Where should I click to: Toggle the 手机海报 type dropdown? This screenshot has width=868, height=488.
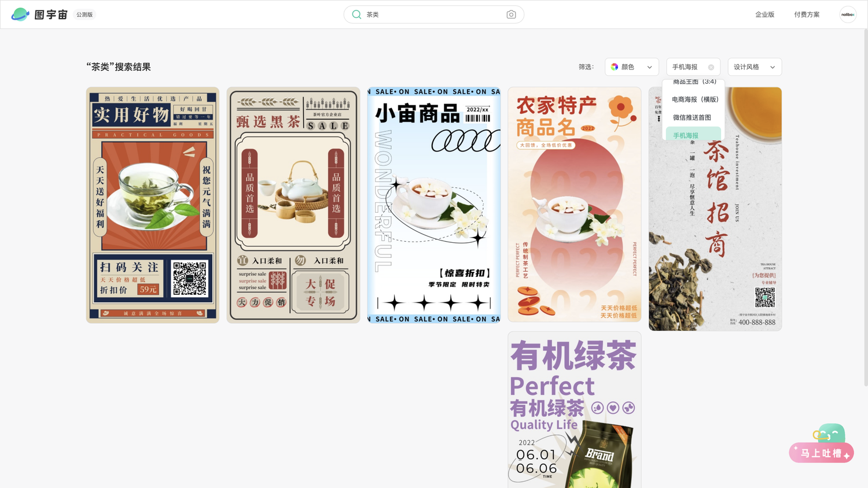(x=693, y=67)
